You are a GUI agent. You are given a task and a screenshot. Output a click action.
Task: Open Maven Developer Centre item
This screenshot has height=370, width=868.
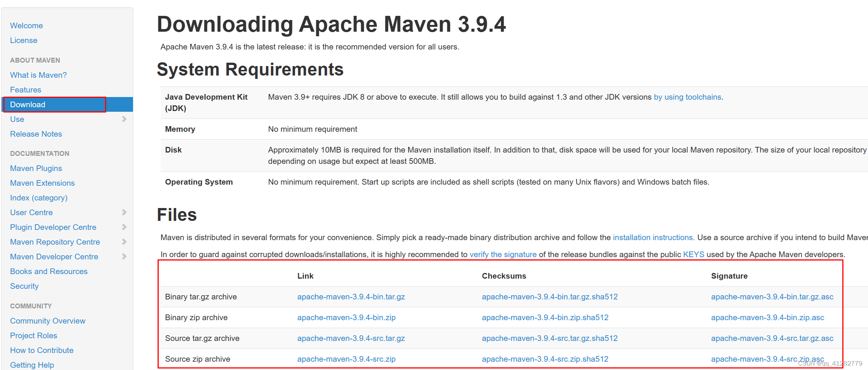point(54,257)
